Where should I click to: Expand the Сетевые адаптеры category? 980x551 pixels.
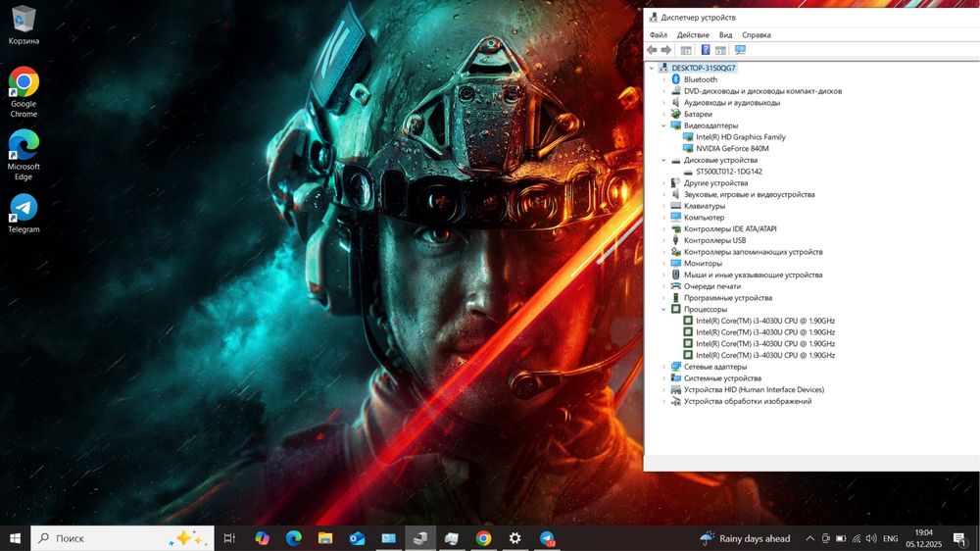point(663,367)
